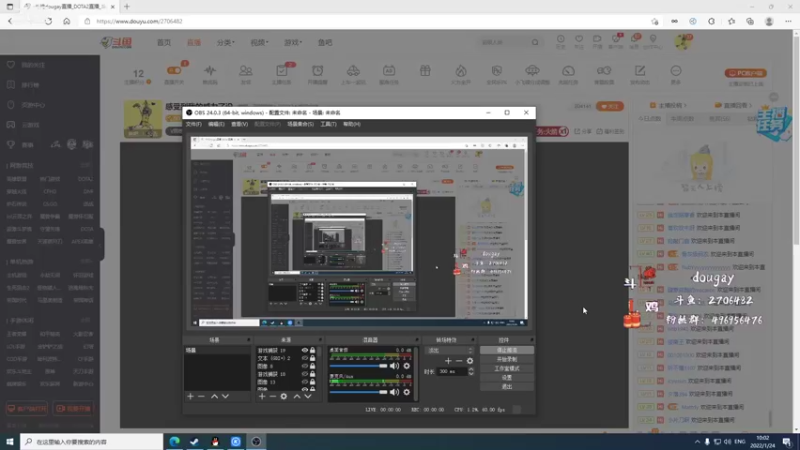
Task: Expand 视频 dropdown in Douyu navigation
Action: pos(259,42)
